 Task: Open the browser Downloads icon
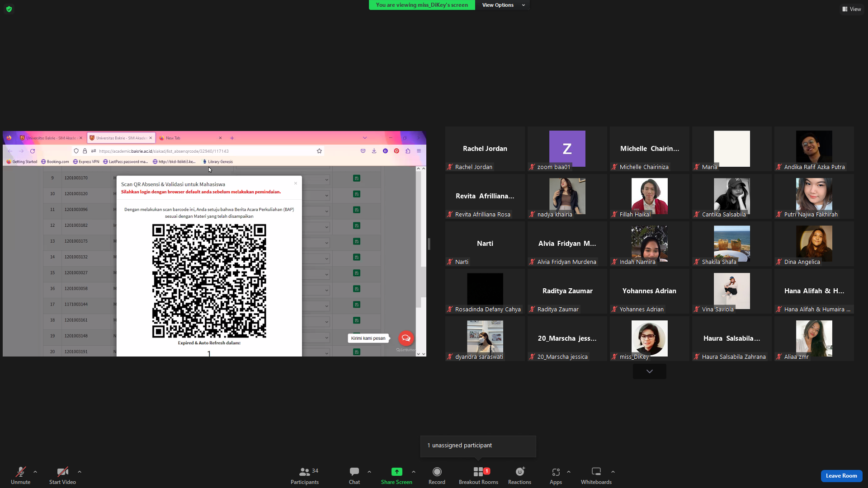374,151
